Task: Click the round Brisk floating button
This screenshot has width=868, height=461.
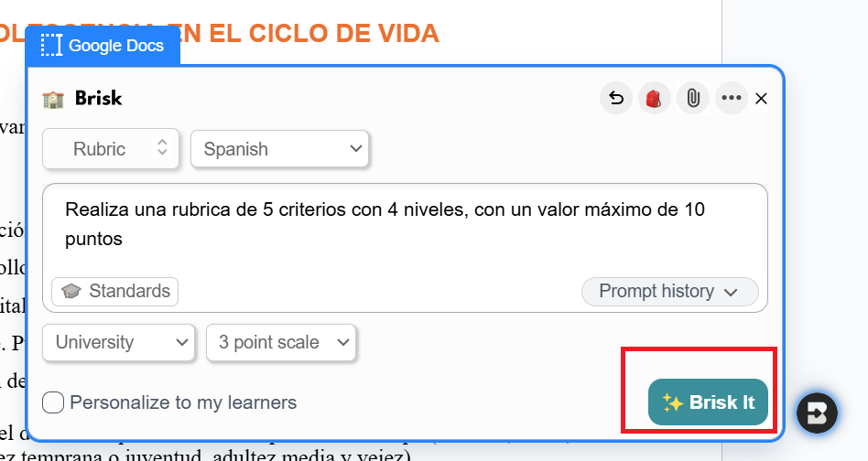Action: click(x=816, y=412)
